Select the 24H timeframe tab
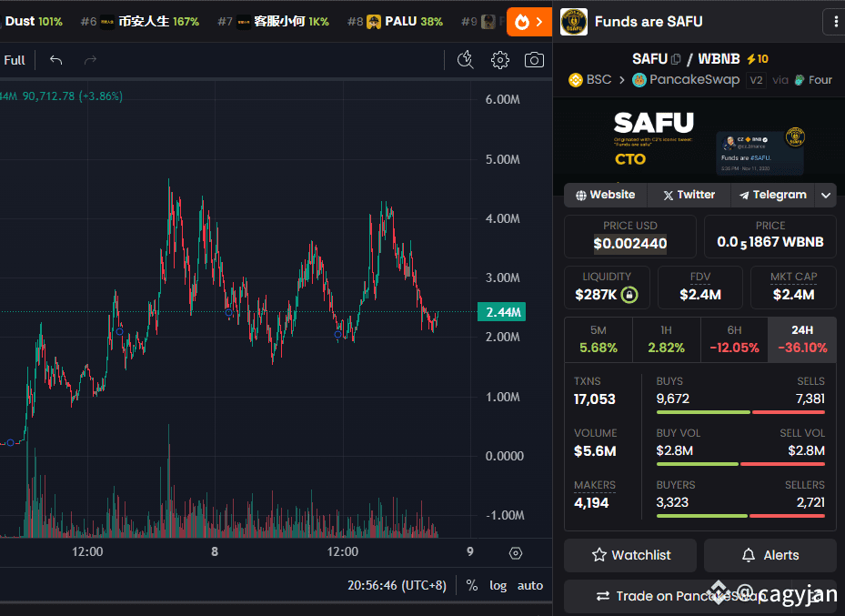The image size is (845, 616). coord(802,339)
